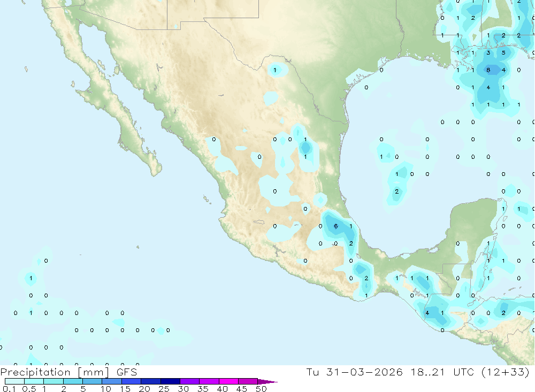Select the 0.5–1 mm legend color swatch
The width and height of the screenshot is (535, 392).
(x=34, y=381)
